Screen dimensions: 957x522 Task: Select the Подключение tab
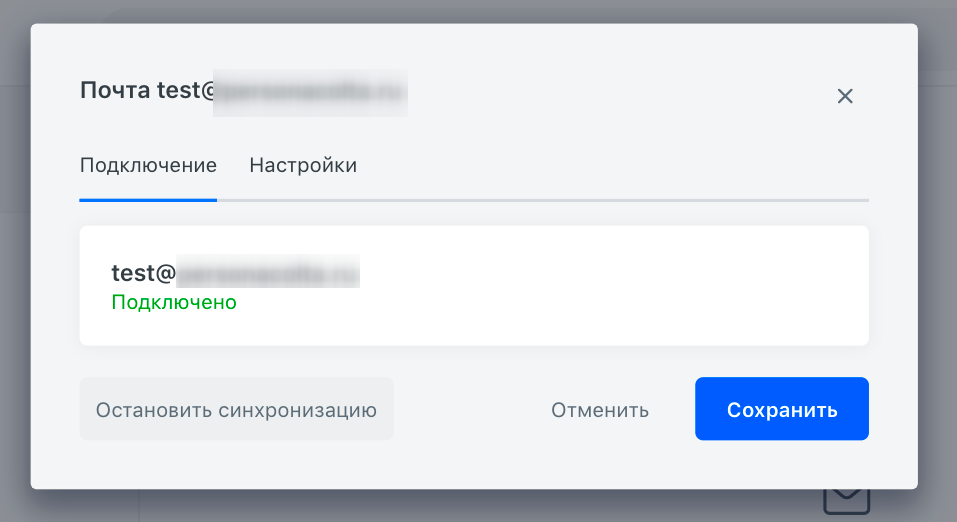point(148,165)
